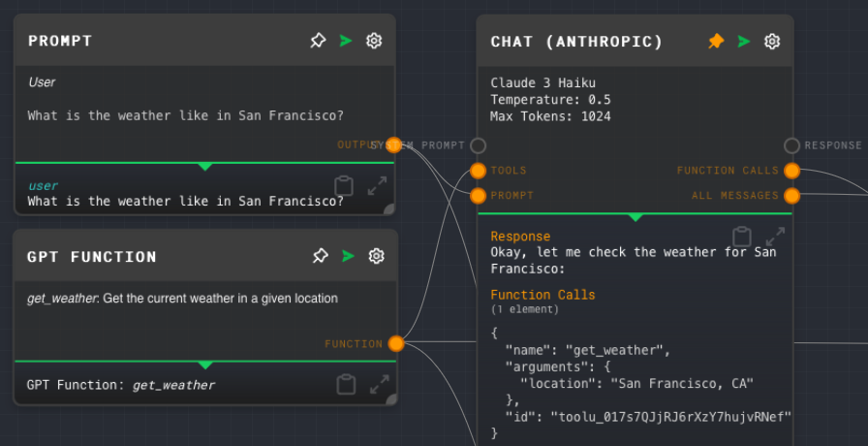Click the Prompt input port on Chat node
868x446 pixels.
[x=479, y=196]
